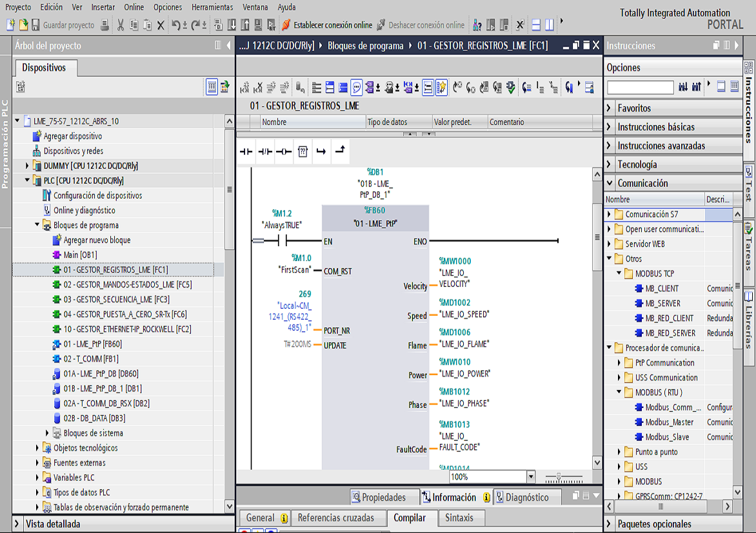756x533 pixels.
Task: Open the Herramientas menu
Action: 212,7
